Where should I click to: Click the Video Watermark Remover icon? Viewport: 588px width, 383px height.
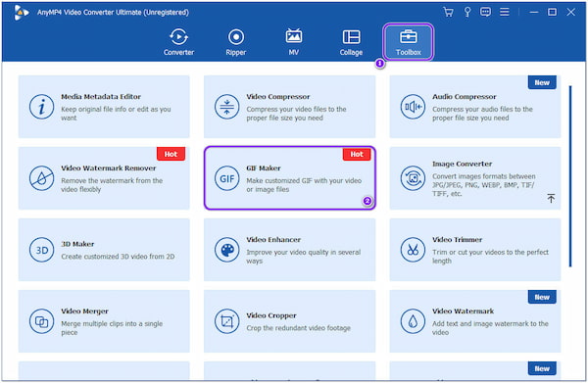[41, 178]
